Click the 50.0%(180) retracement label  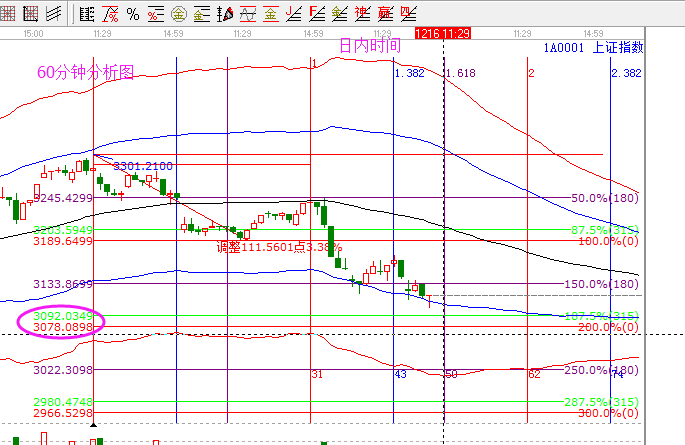605,198
